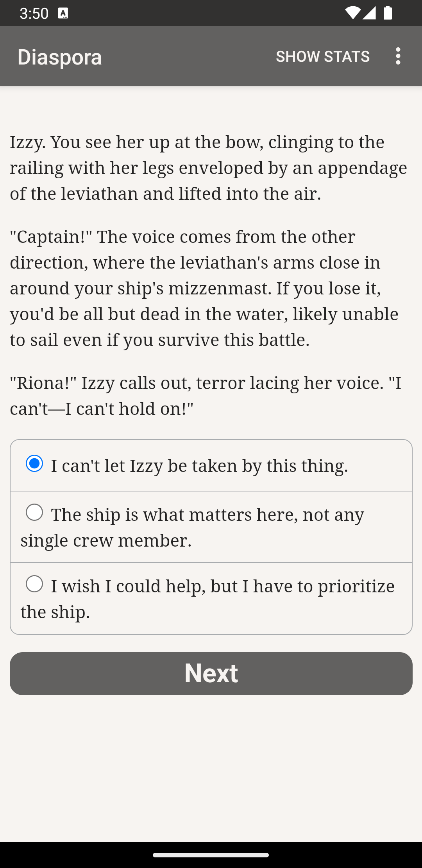
Task: Tap the paragraph beginning with 'Captain!'
Action: coord(204,288)
